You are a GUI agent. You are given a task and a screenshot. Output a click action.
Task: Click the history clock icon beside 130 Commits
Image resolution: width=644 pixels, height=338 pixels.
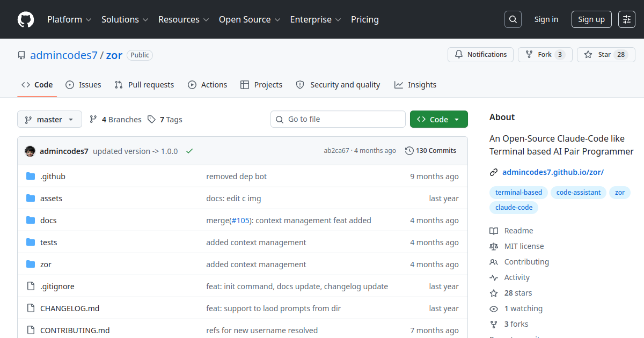tap(409, 151)
